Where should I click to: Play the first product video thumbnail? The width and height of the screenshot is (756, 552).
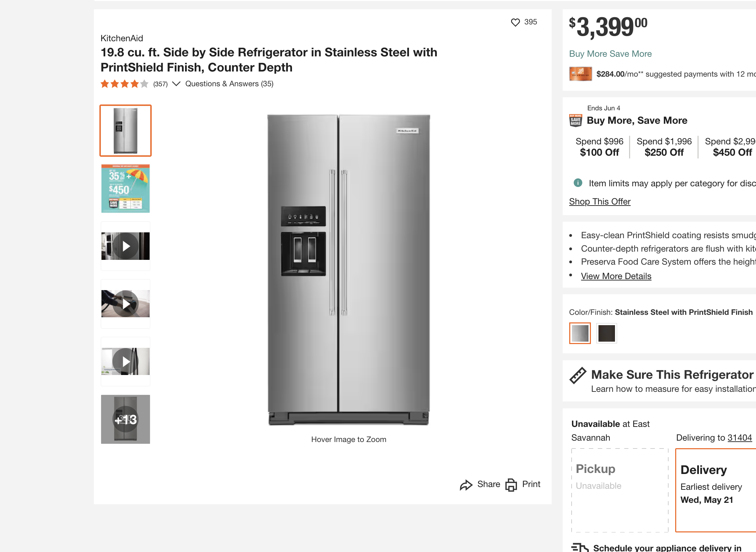point(126,246)
